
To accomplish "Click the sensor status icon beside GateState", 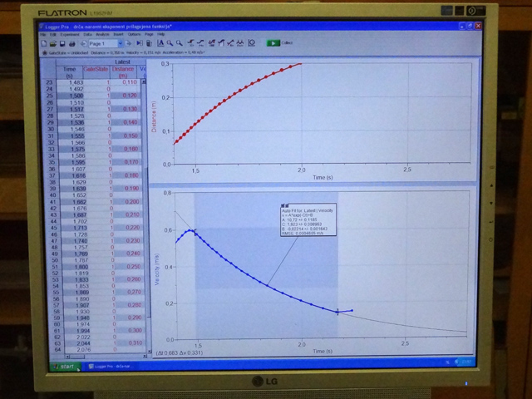I will point(44,52).
